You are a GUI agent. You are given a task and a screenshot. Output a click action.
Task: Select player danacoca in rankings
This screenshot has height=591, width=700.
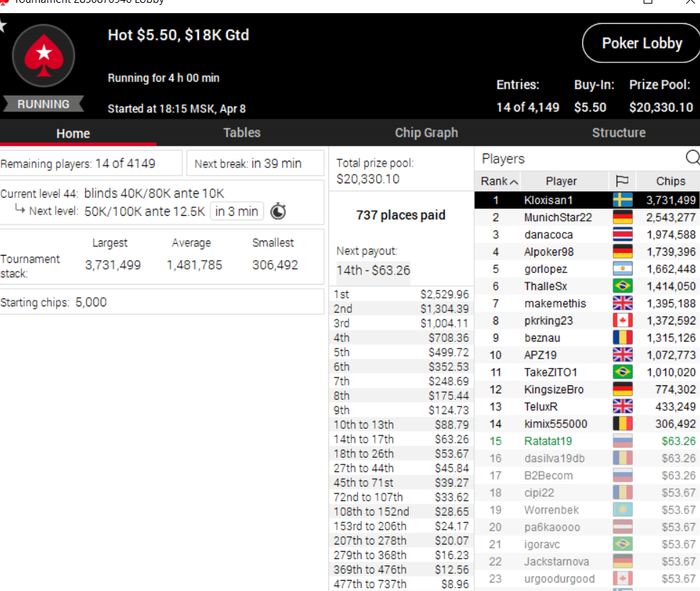point(587,234)
